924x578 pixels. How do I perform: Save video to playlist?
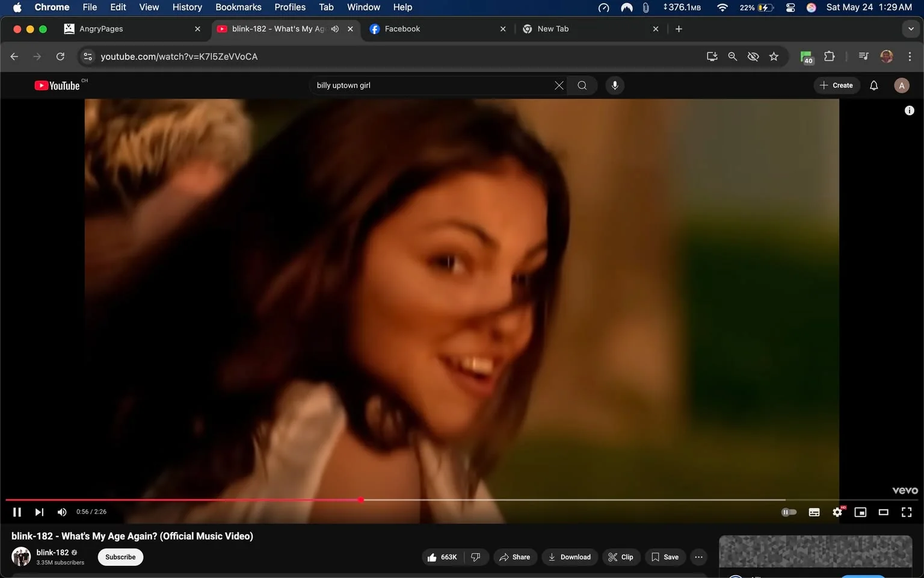click(665, 557)
